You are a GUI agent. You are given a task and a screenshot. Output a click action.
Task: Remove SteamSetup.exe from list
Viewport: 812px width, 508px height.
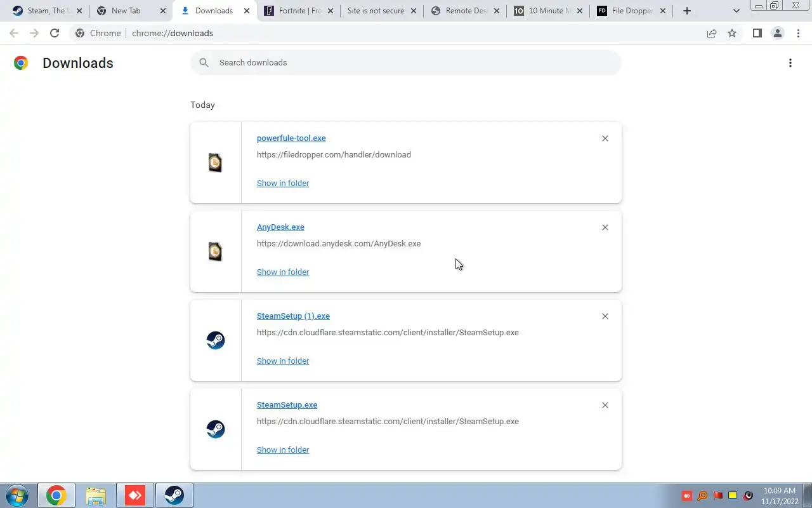(605, 405)
